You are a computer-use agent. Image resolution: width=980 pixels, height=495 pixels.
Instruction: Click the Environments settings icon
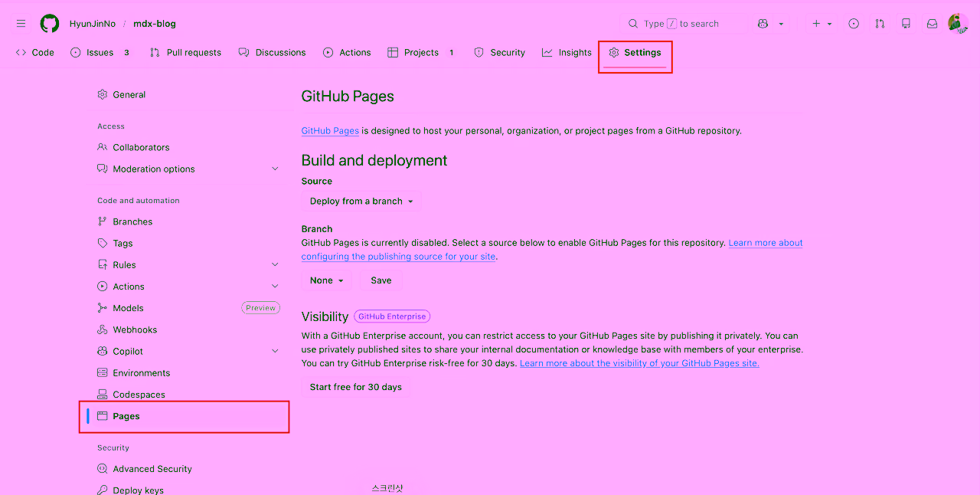[103, 372]
